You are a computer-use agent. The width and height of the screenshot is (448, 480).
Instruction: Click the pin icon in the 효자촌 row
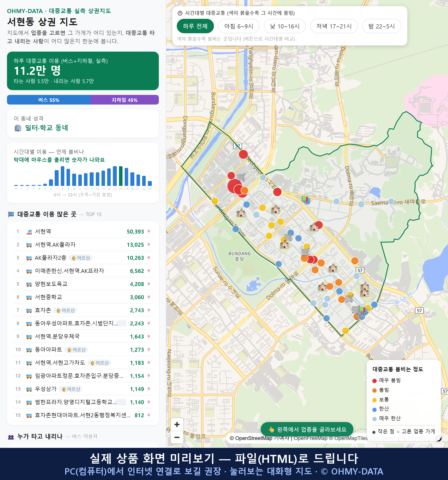coord(149,310)
